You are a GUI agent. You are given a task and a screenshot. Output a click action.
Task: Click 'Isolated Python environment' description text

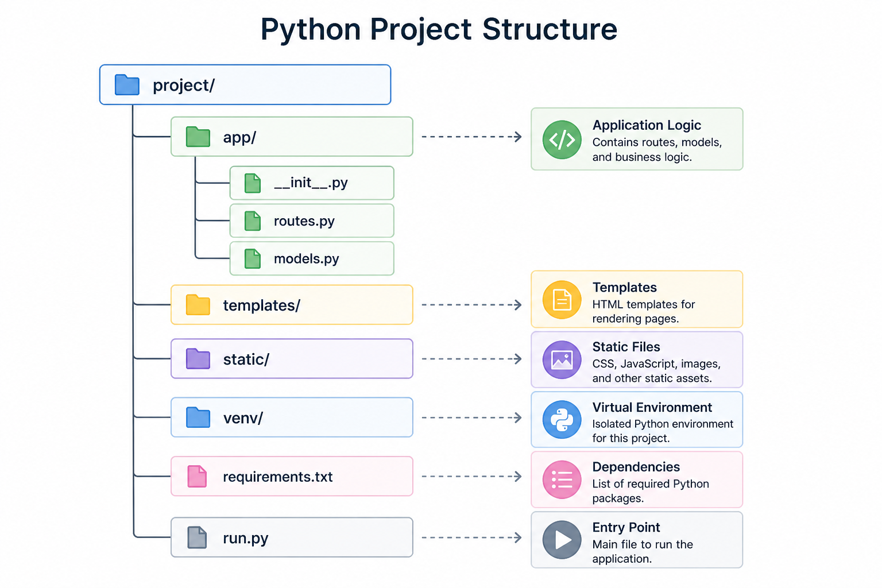coord(663,424)
